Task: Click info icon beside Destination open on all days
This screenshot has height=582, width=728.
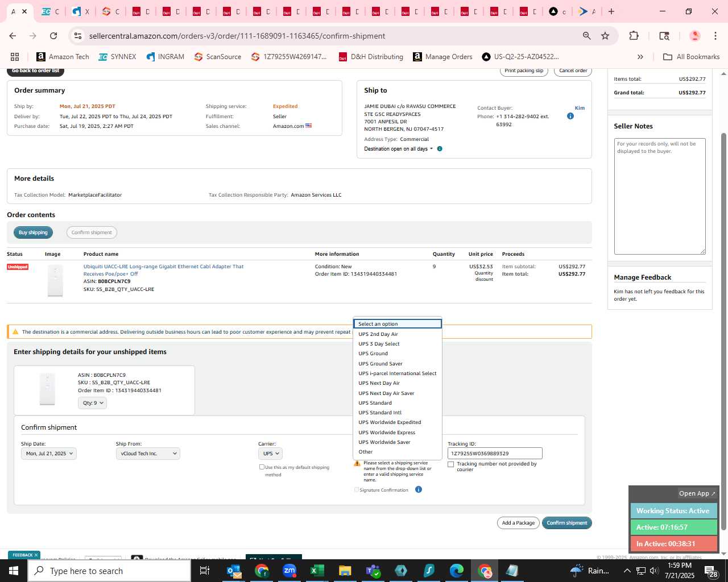Action: click(x=440, y=149)
